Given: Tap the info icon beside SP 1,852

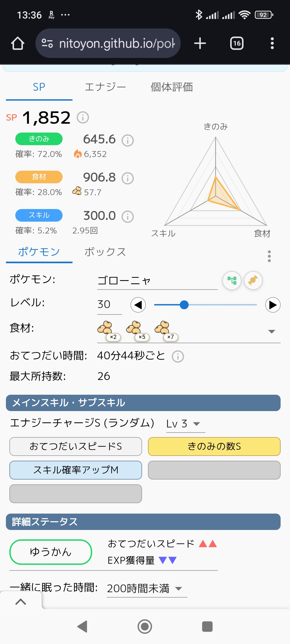Looking at the screenshot, I should (83, 118).
